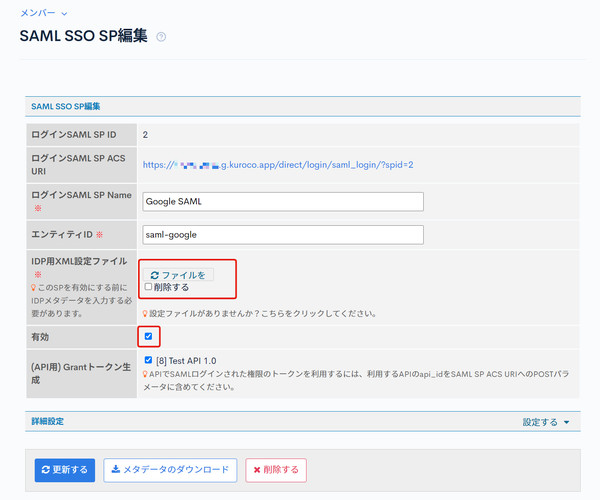Click the help question mark icon beside title
This screenshot has height=500, width=600.
click(x=161, y=37)
